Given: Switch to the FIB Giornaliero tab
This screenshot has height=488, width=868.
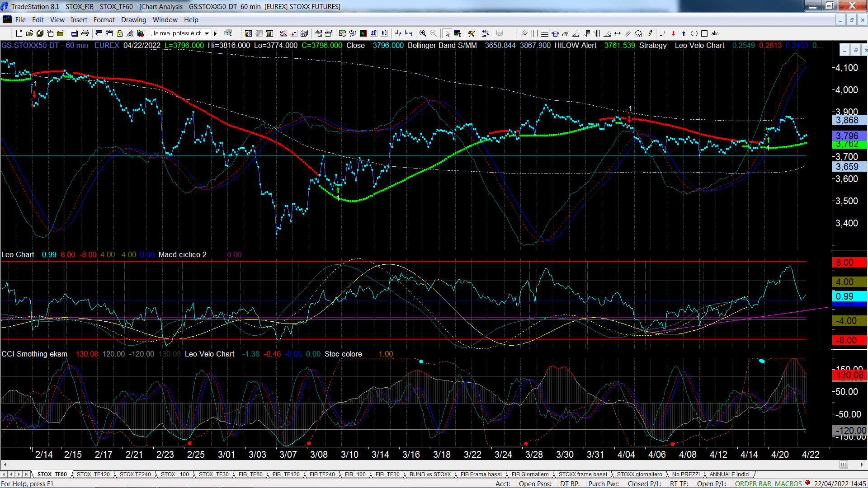Looking at the screenshot, I should [530, 474].
